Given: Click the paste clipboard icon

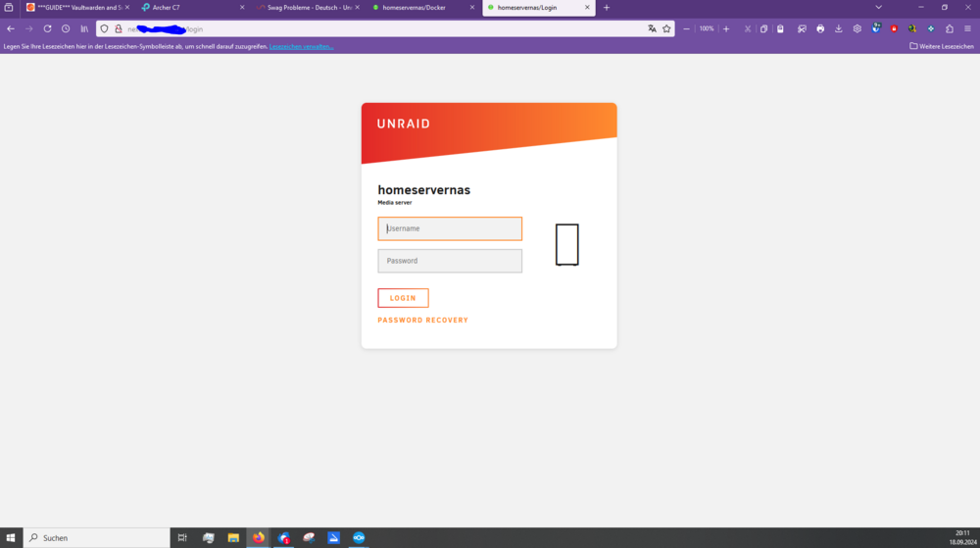Looking at the screenshot, I should pos(781,28).
